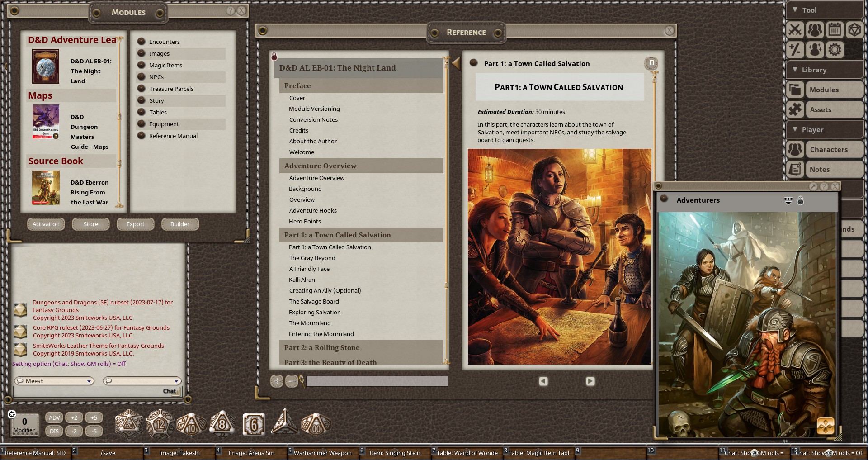Image resolution: width=868 pixels, height=460 pixels.
Task: Select Encounters in the module contents list
Action: point(181,42)
